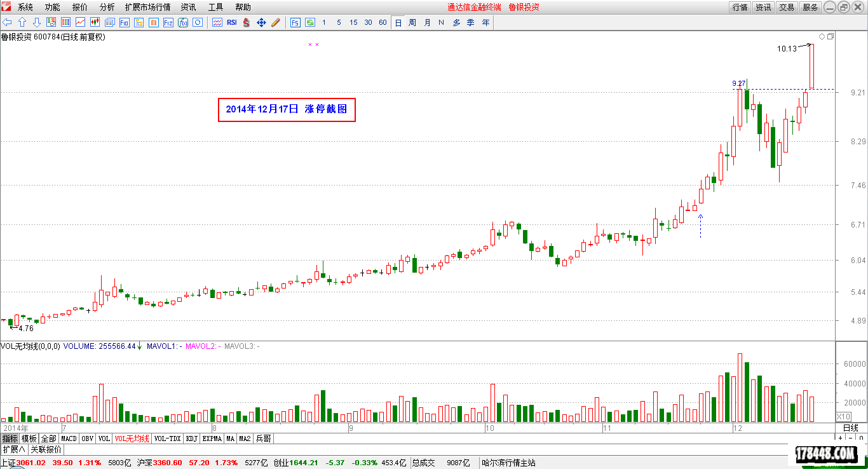The width and height of the screenshot is (868, 469).
Task: Click the RSI indicator icon
Action: pyautogui.click(x=232, y=22)
